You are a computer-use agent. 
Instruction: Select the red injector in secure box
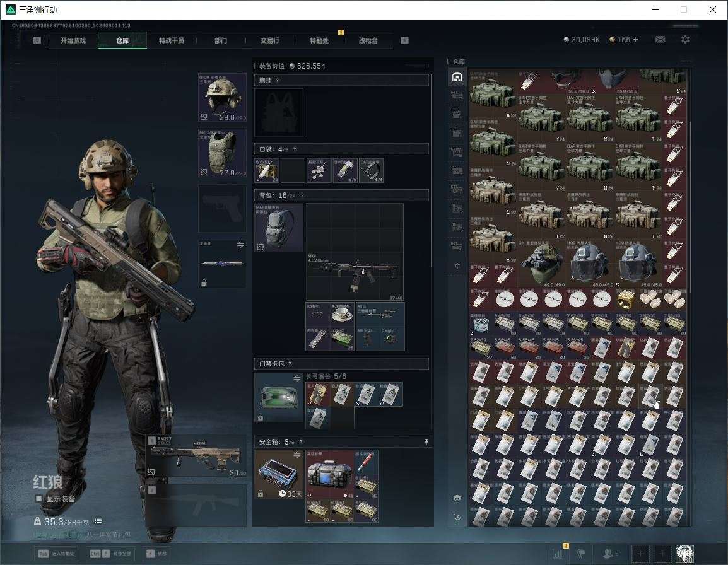(x=367, y=462)
